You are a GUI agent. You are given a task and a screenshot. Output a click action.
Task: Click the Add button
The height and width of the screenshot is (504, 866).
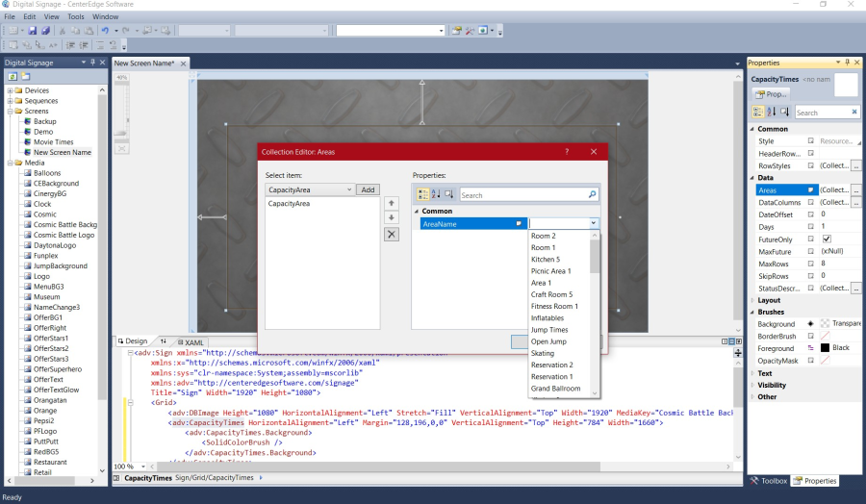coord(368,190)
